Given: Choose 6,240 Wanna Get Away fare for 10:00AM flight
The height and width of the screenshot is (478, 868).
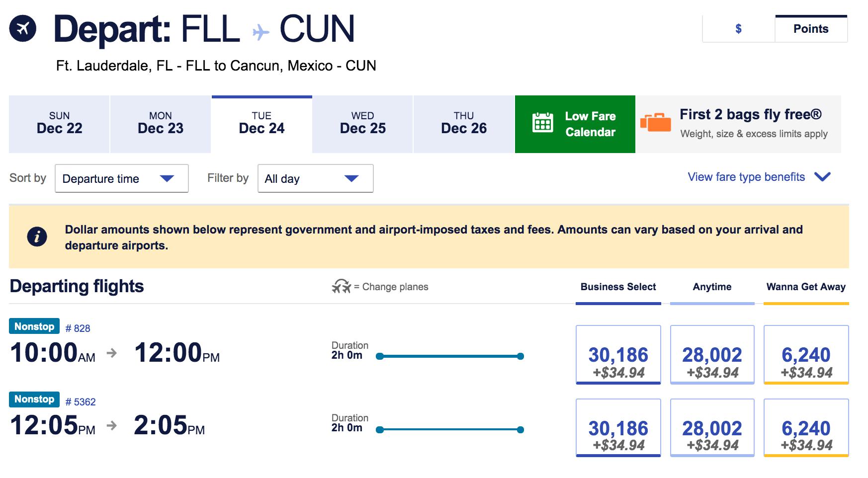Looking at the screenshot, I should coord(806,355).
